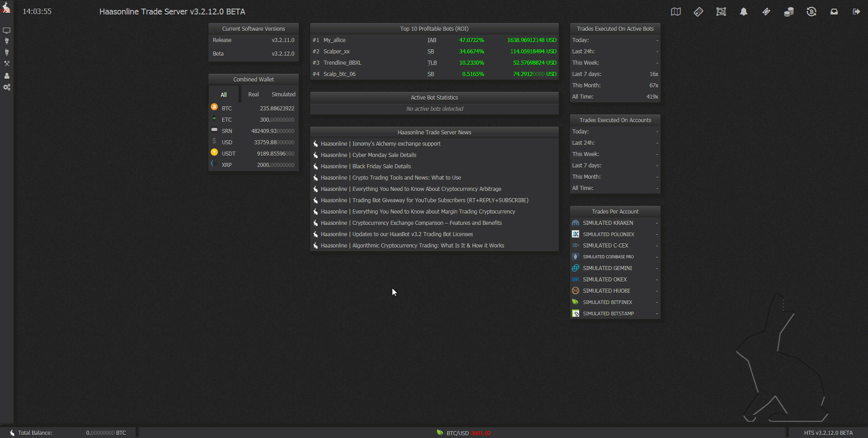
Task: Open the crossed pickaxe tools icon
Action: (6, 64)
